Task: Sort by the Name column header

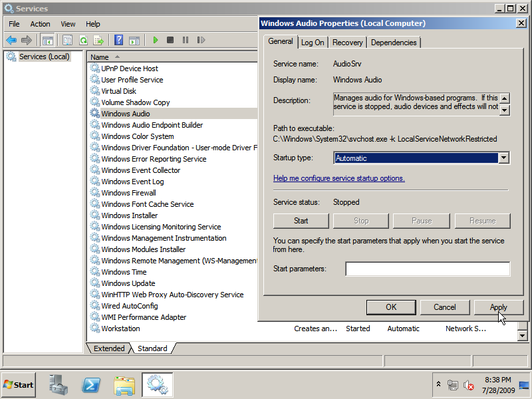Action: click(x=172, y=57)
